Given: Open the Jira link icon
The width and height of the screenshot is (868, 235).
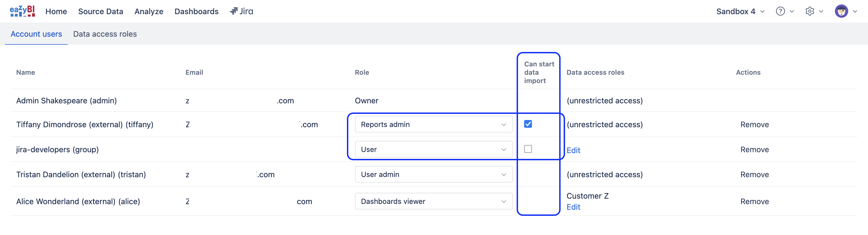Looking at the screenshot, I should 241,11.
